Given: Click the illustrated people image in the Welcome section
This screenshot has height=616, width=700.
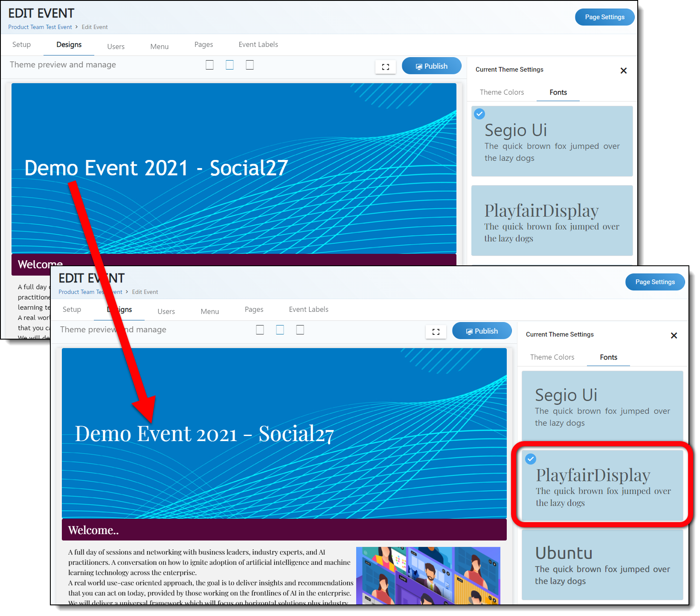Looking at the screenshot, I should tap(428, 575).
